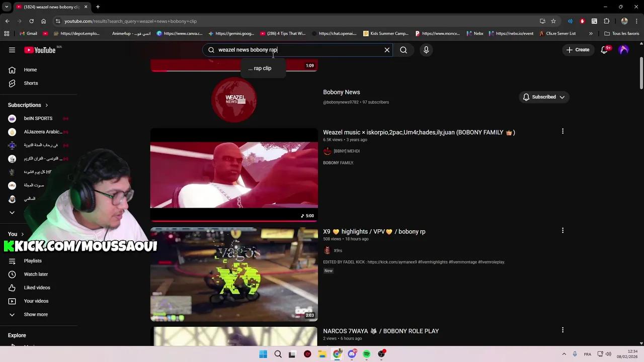
Task: Open Spotify from the taskbar
Action: point(367,354)
